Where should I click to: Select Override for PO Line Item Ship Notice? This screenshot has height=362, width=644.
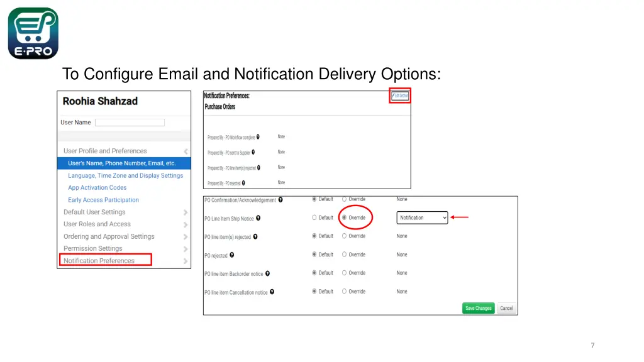344,217
